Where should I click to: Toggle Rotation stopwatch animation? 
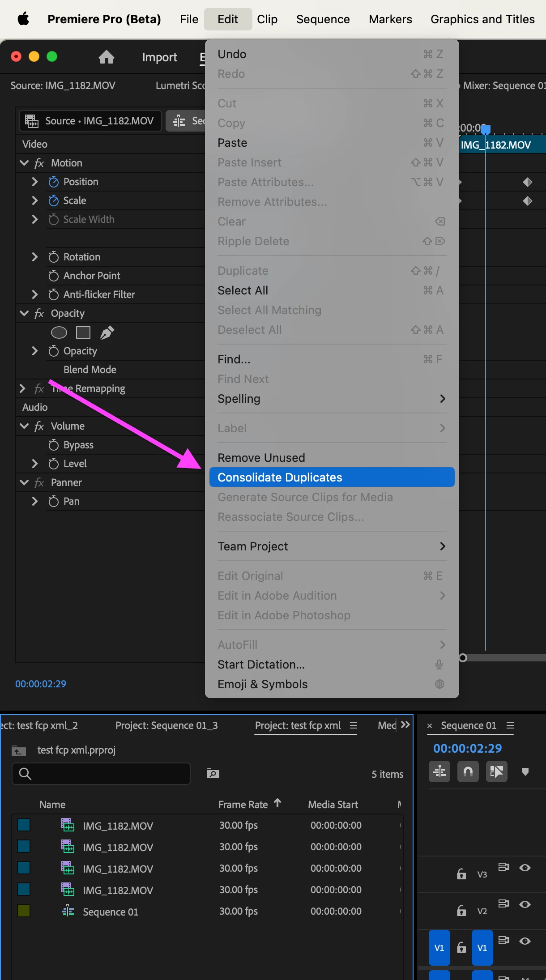[x=54, y=257]
